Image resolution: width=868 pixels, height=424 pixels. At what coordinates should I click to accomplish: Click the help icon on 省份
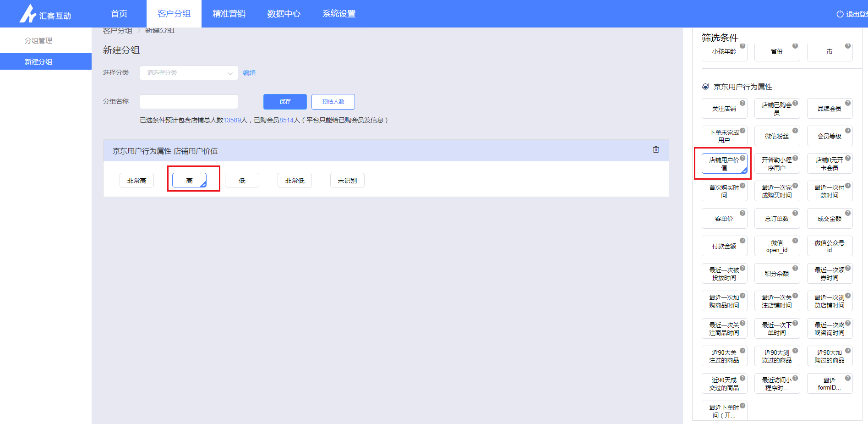click(795, 46)
